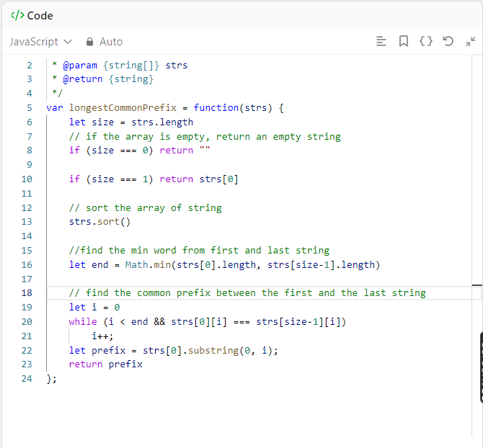
Task: Click the curly braces icon
Action: 426,41
